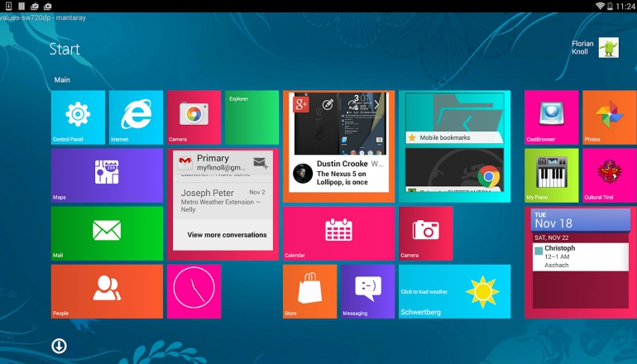Tap the compose mail icon in Gmail widget
Viewport: 637px width, 364px height.
260,163
